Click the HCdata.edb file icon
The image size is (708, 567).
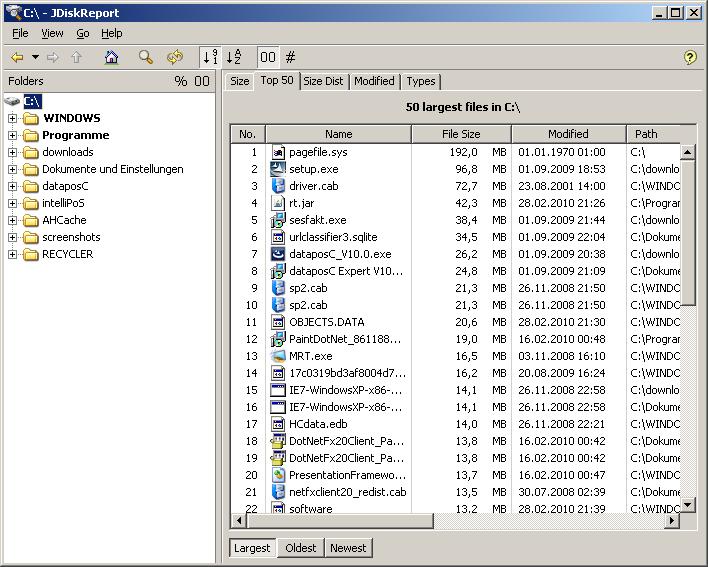click(278, 424)
